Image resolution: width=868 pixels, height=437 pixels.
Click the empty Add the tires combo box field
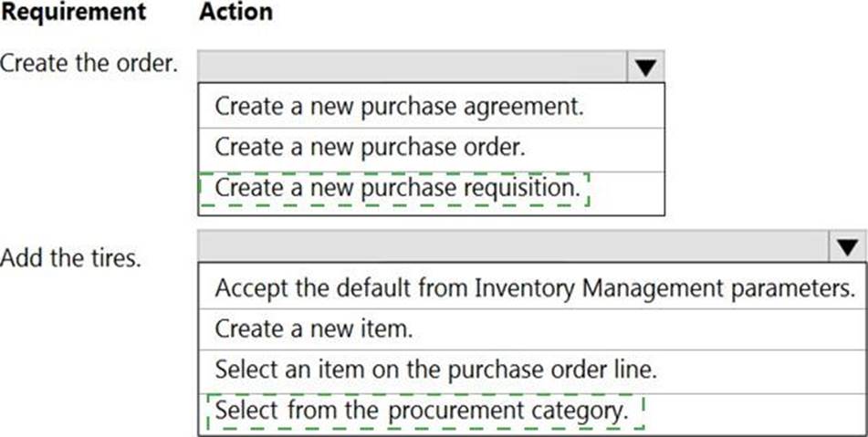click(x=512, y=246)
